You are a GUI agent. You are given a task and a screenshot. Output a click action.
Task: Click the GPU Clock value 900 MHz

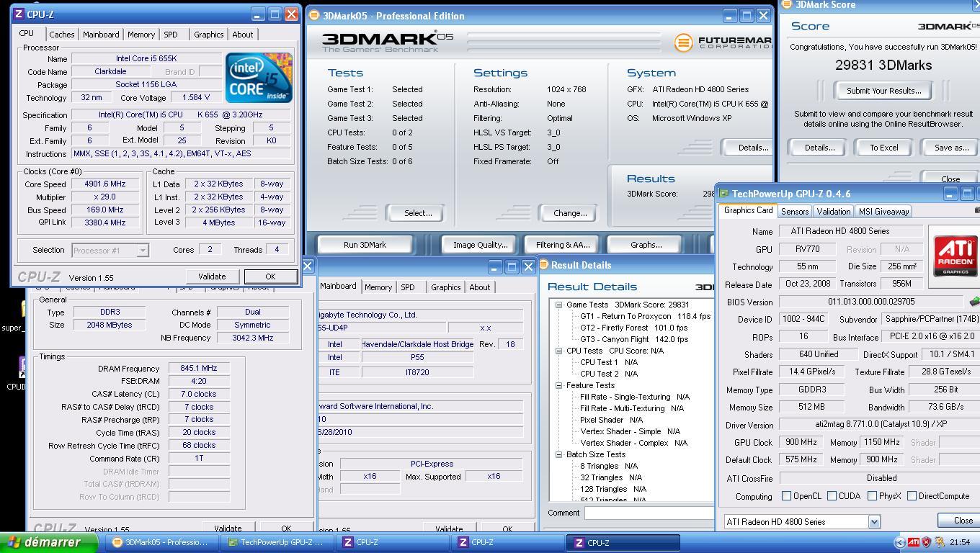click(801, 442)
